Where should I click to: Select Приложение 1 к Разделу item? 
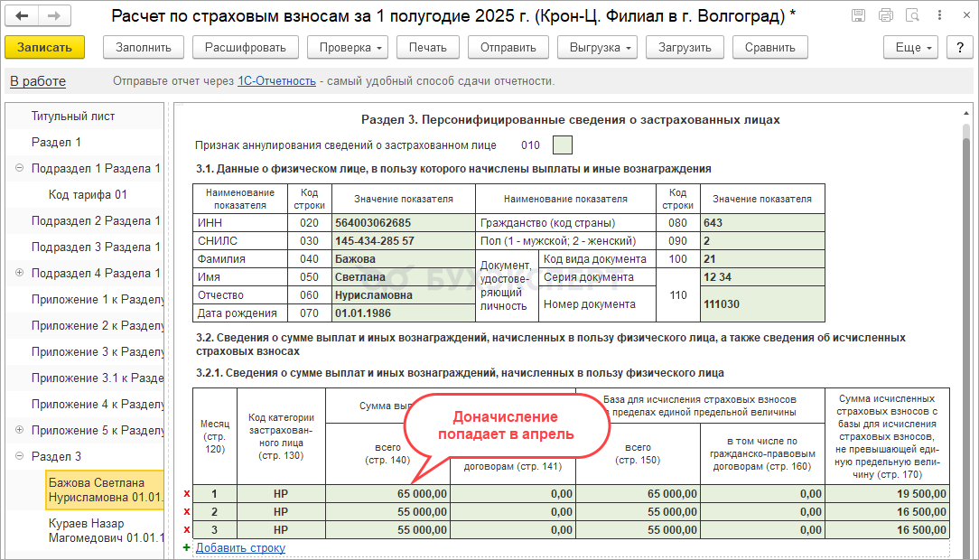pos(98,300)
